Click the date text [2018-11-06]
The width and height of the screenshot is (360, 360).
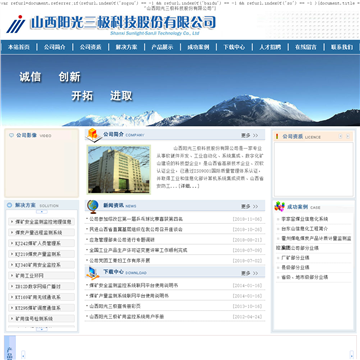tap(247, 219)
